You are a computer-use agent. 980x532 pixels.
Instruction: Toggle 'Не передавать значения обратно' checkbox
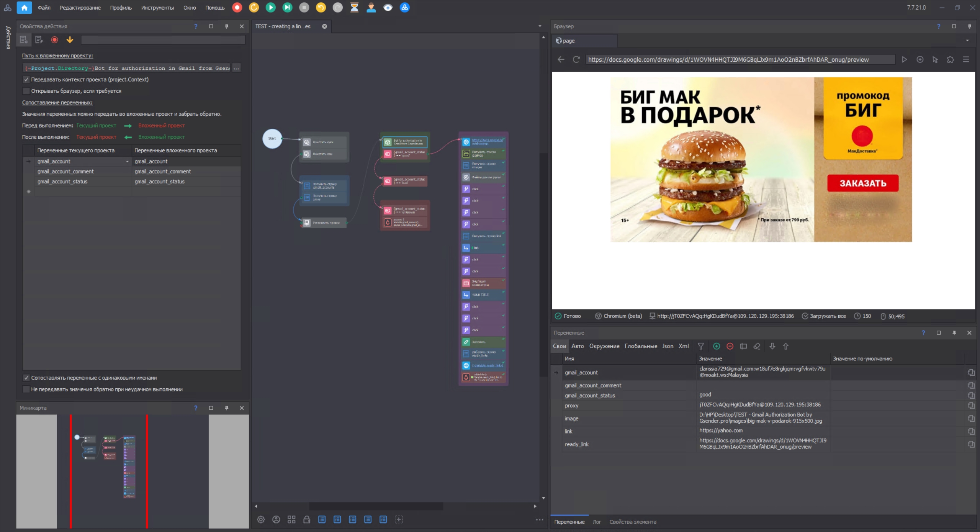[x=26, y=389]
